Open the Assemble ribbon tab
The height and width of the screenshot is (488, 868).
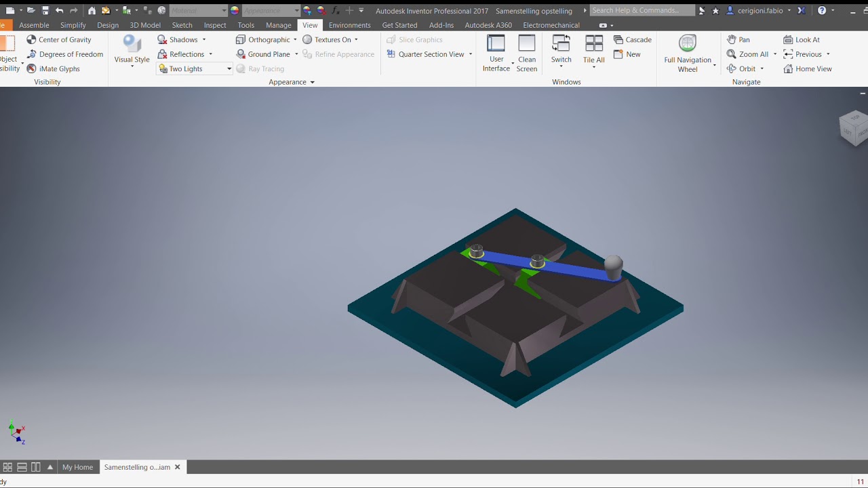34,25
